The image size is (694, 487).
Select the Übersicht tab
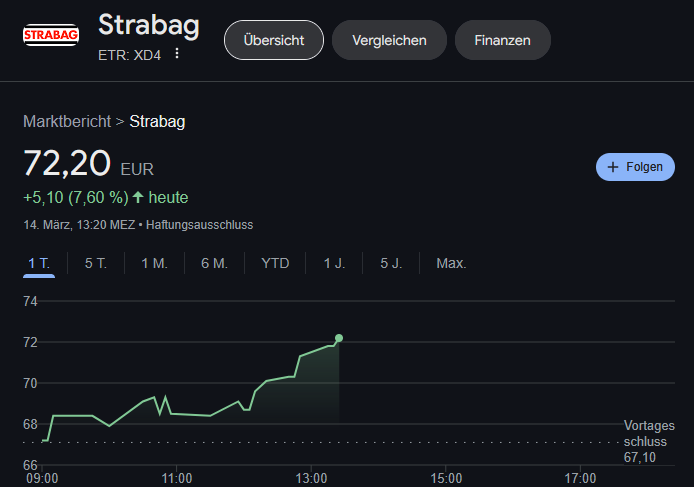(x=274, y=40)
